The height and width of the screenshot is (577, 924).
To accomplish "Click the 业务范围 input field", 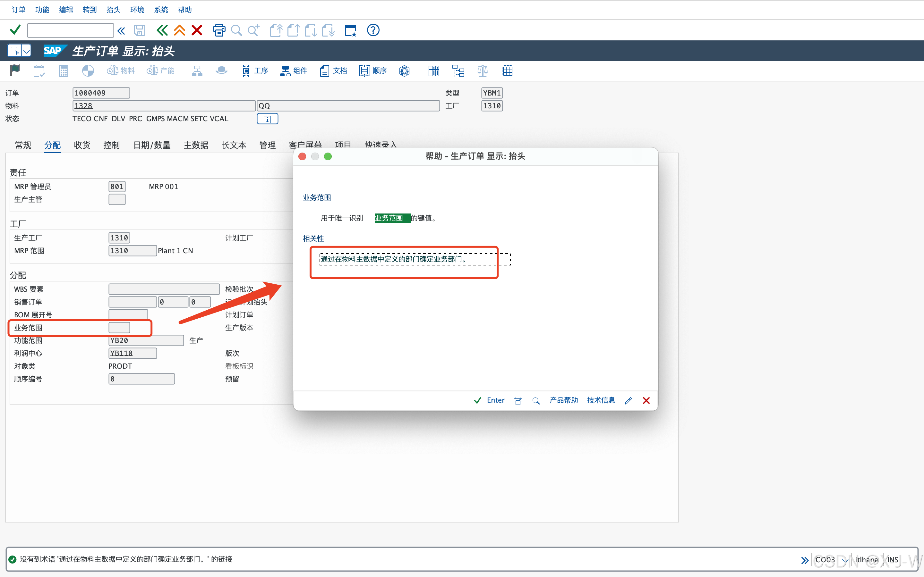I will point(119,327).
